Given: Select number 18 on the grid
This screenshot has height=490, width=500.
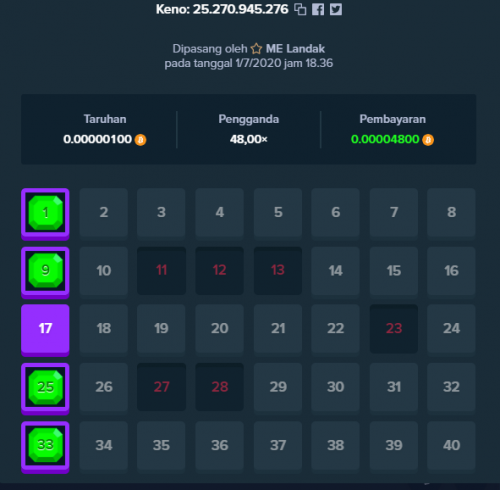Looking at the screenshot, I should click(x=104, y=329).
